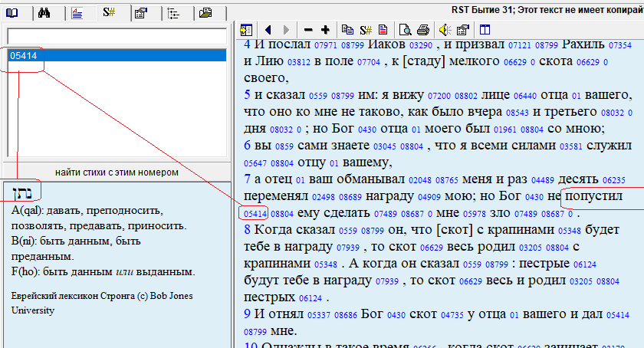Click the printer icon

point(422,30)
